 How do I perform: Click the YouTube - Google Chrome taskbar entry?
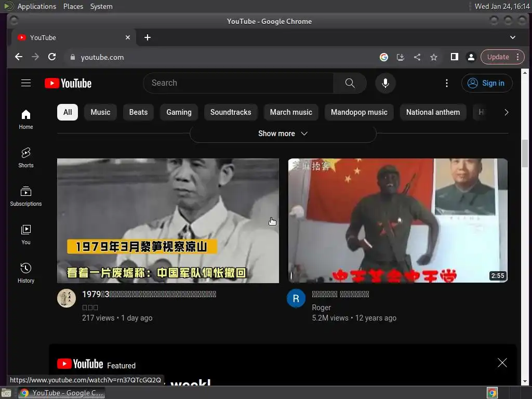point(61,393)
